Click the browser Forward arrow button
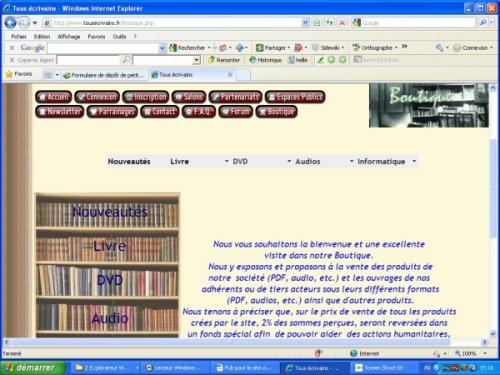Screen dimensions: 500x375 pos(23,23)
